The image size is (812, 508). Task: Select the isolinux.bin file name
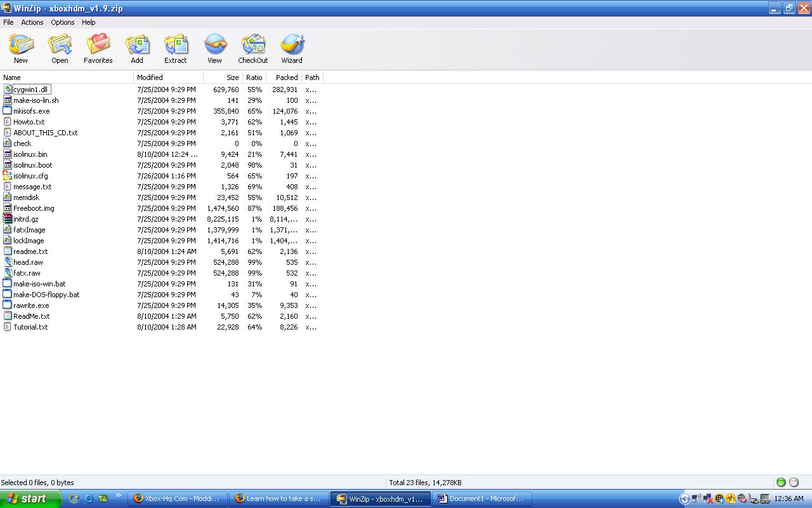30,154
